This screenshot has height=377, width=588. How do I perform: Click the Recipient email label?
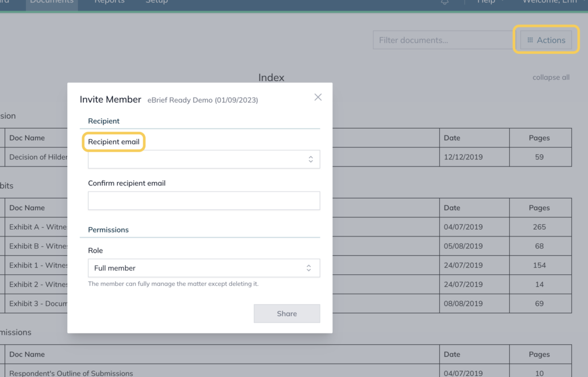pos(114,142)
